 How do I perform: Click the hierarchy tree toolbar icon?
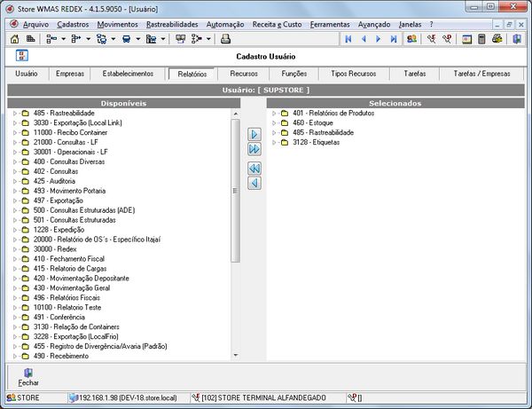(51, 39)
